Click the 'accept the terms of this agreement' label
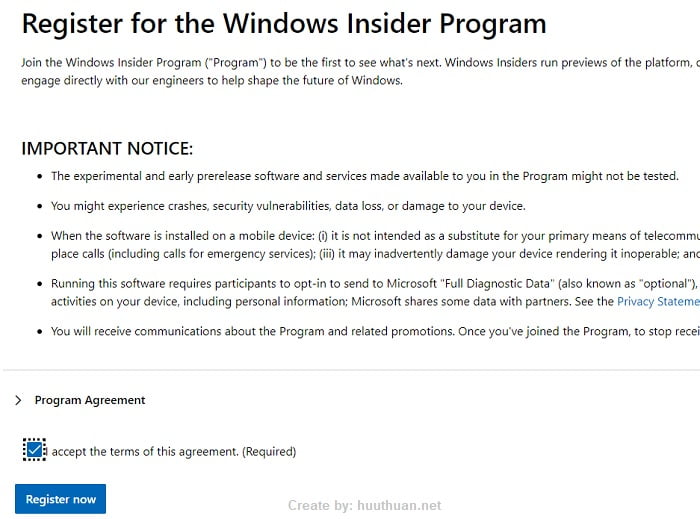Image resolution: width=700 pixels, height=519 pixels. (x=145, y=452)
